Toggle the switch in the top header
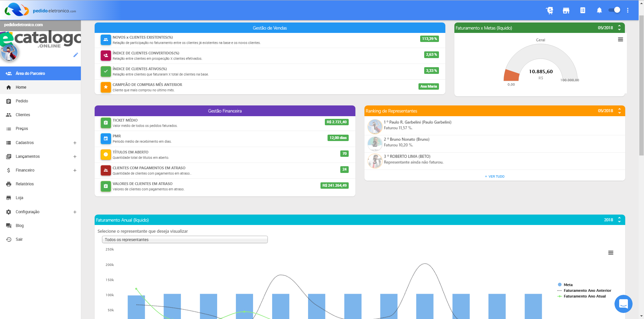Screen dimensions: 644x319 click(x=614, y=10)
